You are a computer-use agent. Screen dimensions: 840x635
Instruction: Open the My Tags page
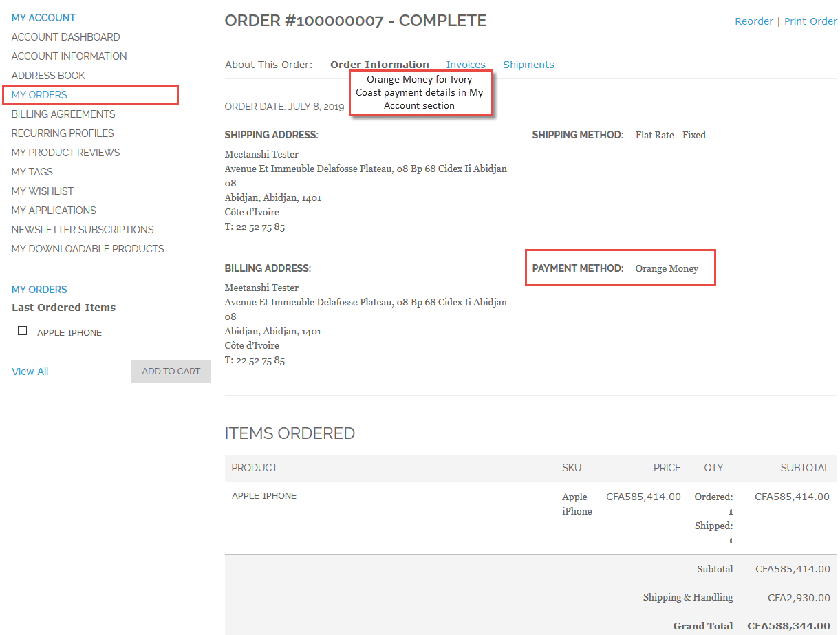[30, 171]
